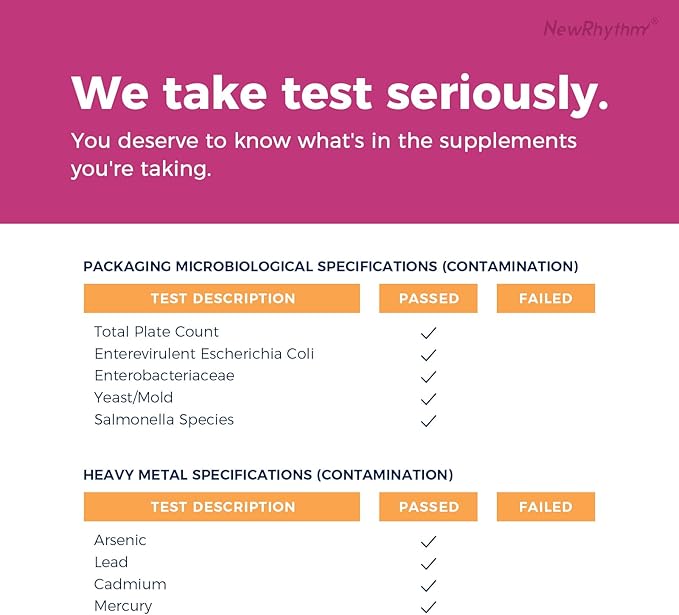Click the Heavy Metal Specifications heading
The width and height of the screenshot is (679, 615).
[268, 475]
